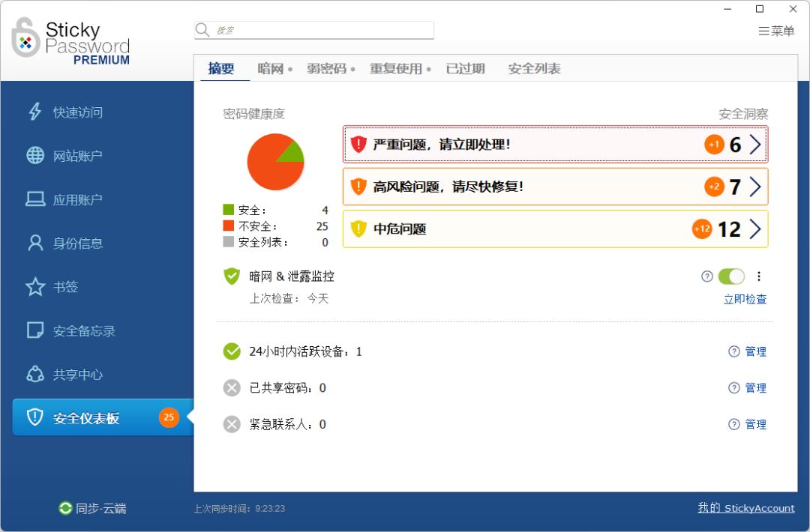Click the person icon for 身份信息
This screenshot has height=532, width=810.
coord(35,243)
